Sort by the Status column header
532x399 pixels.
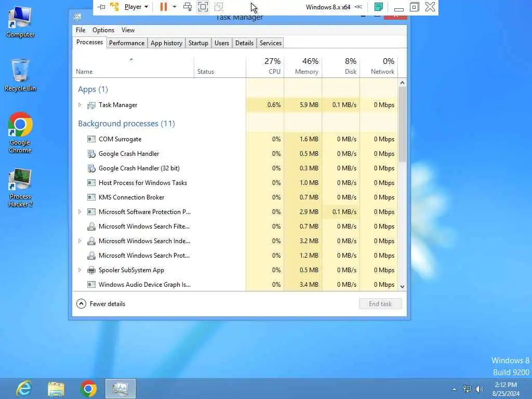(220, 67)
